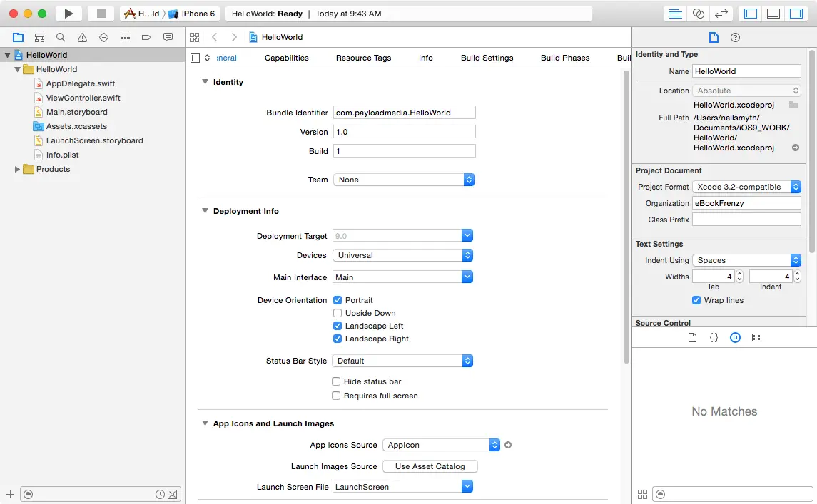Switch to the Build Settings tab
Screen dimensions: 817x504
coord(487,58)
